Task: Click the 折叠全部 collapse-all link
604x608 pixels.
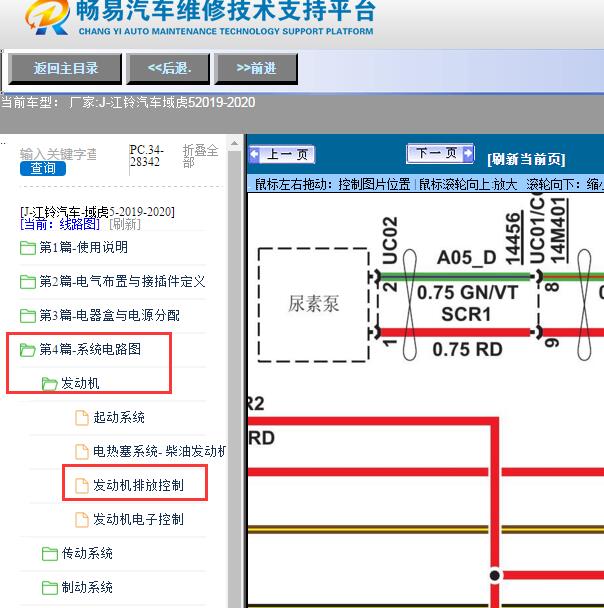Action: 200,156
